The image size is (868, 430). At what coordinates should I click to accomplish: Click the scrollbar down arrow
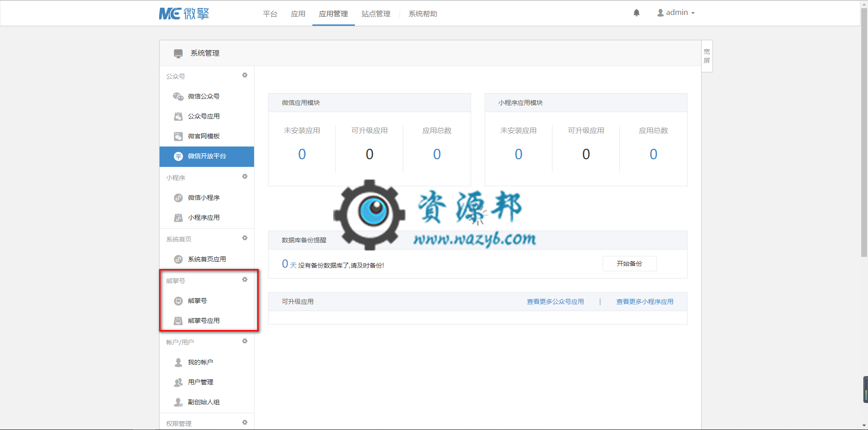[x=864, y=426]
